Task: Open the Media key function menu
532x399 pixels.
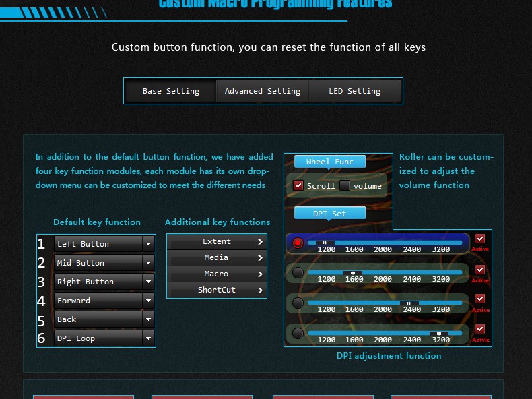Action: [x=217, y=257]
